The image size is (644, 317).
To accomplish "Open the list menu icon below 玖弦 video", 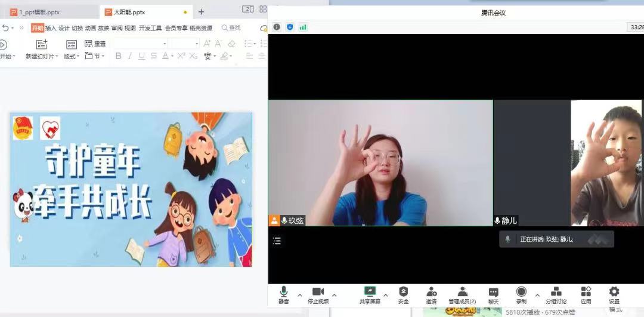I will (x=277, y=241).
